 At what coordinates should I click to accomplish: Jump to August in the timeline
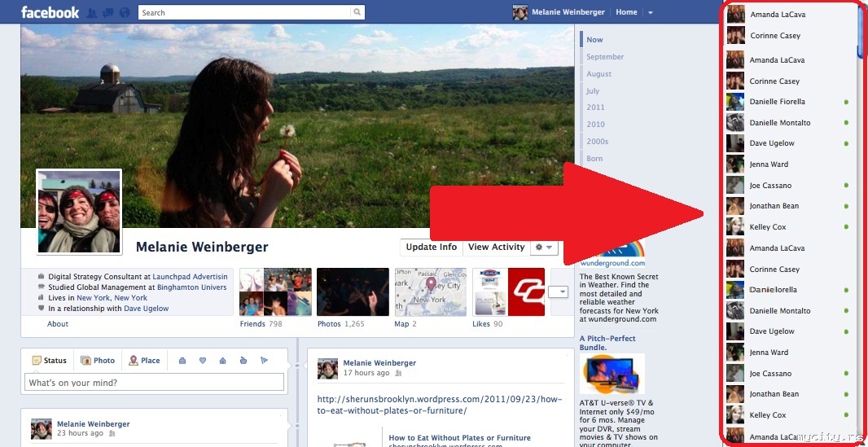(599, 74)
